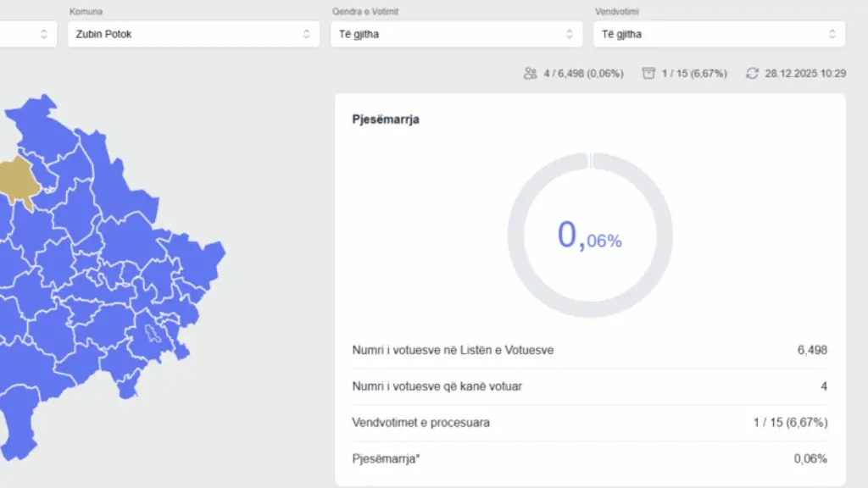Screen dimensions: 868x488
Task: Click the Pjesëmarrja card heading
Action: 386,119
